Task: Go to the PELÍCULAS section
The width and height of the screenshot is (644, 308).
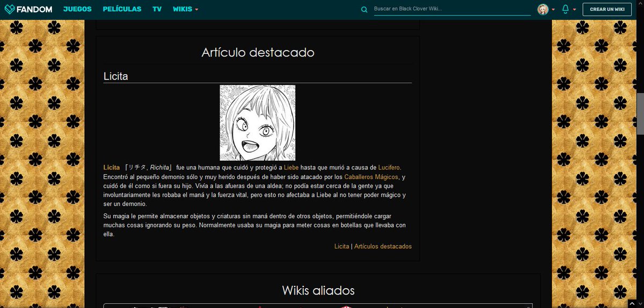Action: [x=122, y=9]
